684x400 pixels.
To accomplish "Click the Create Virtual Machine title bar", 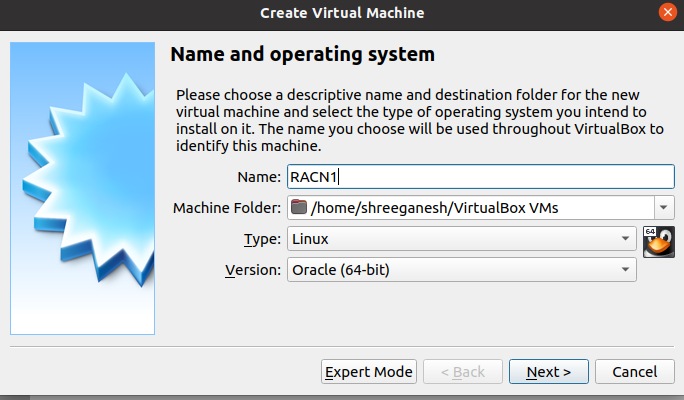I will tap(342, 13).
